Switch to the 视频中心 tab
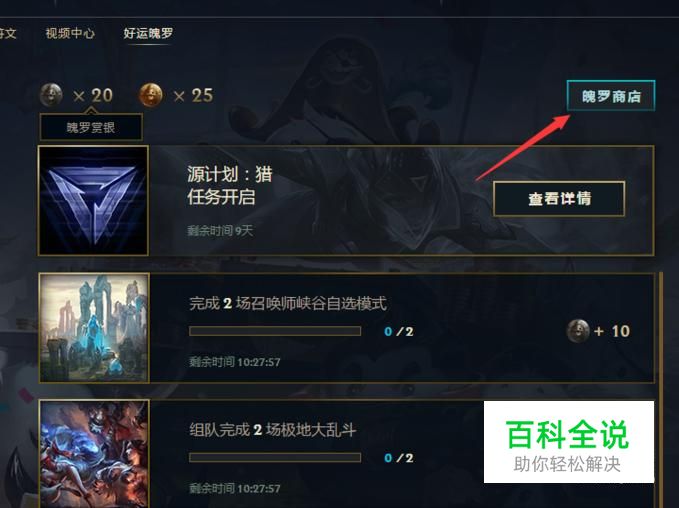Viewport: 679px width, 508px height. coord(70,33)
